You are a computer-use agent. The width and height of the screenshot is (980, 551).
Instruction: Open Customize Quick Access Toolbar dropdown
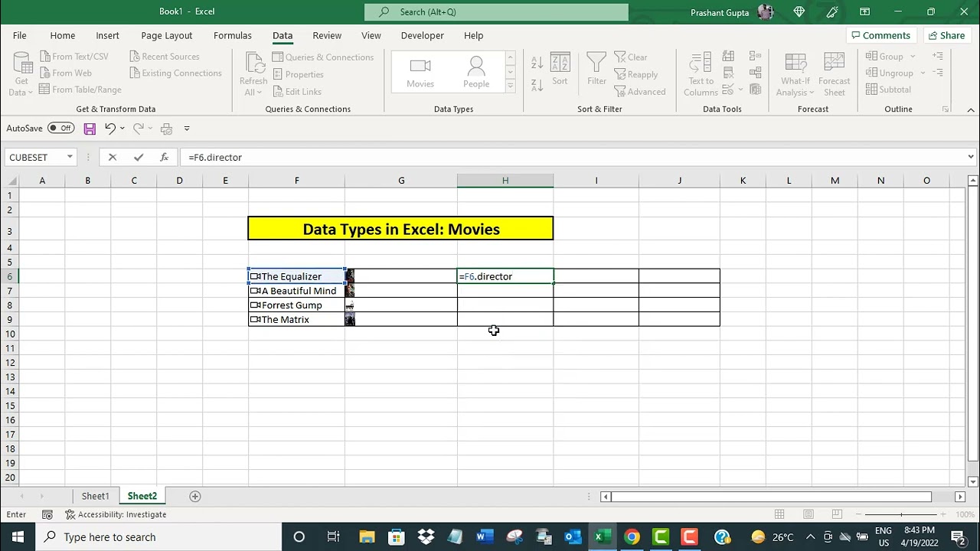[x=187, y=129]
